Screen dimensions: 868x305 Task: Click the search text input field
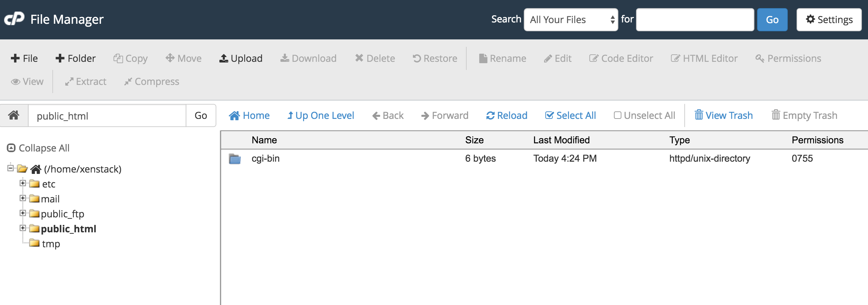[695, 20]
